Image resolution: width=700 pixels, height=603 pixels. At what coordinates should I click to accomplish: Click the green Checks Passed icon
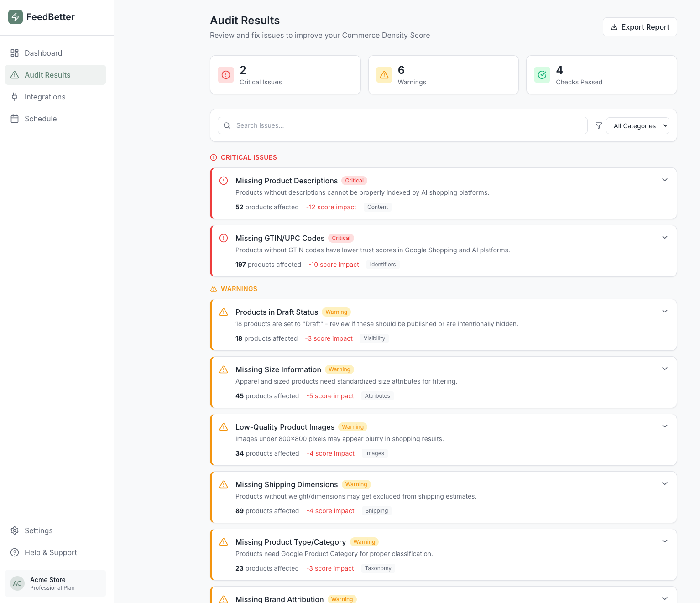(542, 75)
